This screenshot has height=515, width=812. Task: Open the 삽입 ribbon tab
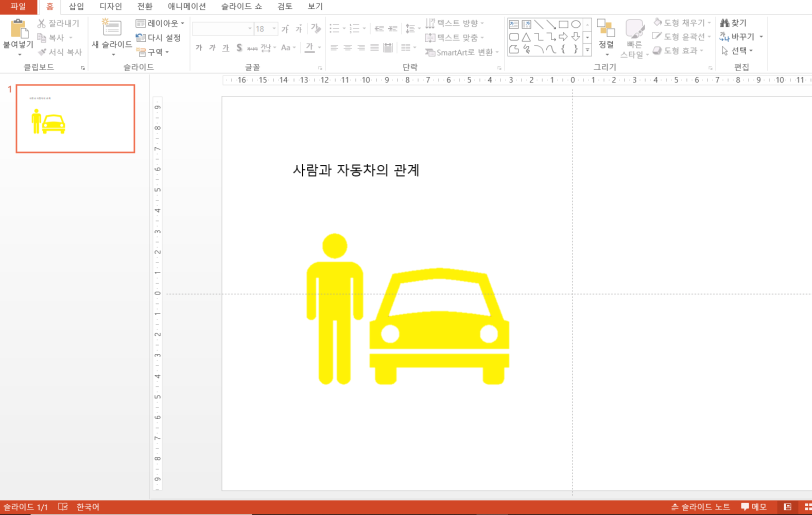coord(76,7)
